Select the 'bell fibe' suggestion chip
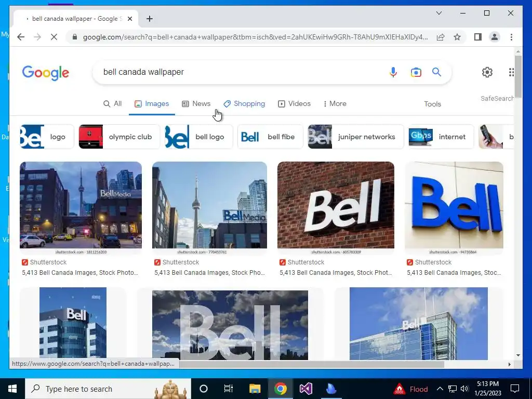This screenshot has width=532, height=399. (270, 137)
